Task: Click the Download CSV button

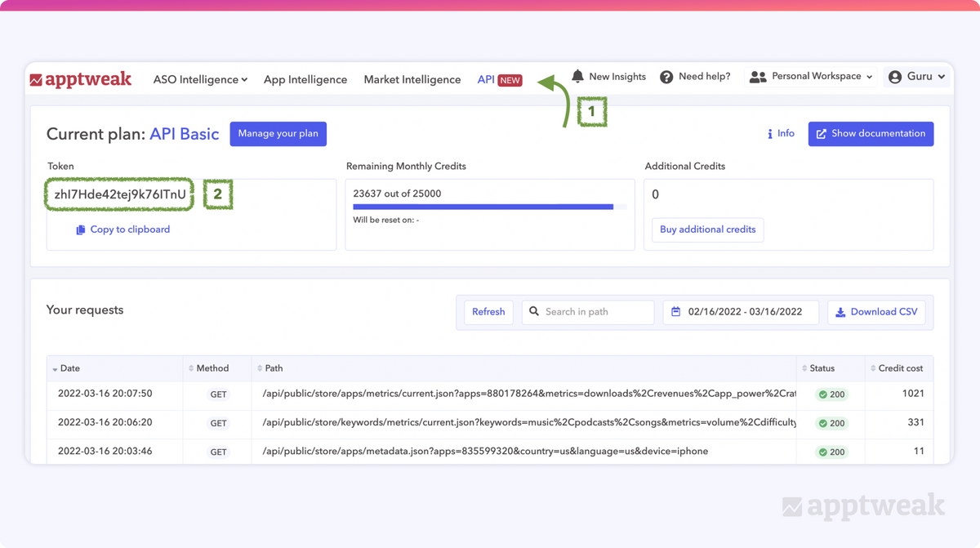Action: click(876, 312)
